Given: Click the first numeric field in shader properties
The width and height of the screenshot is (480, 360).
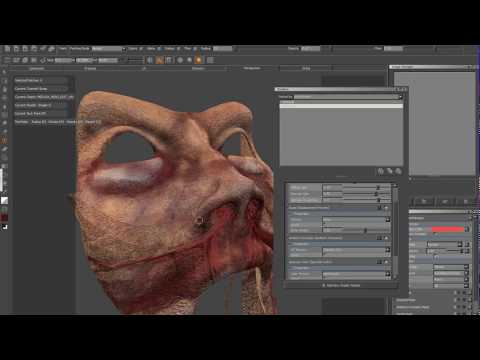Looking at the screenshot, I should (x=332, y=188).
